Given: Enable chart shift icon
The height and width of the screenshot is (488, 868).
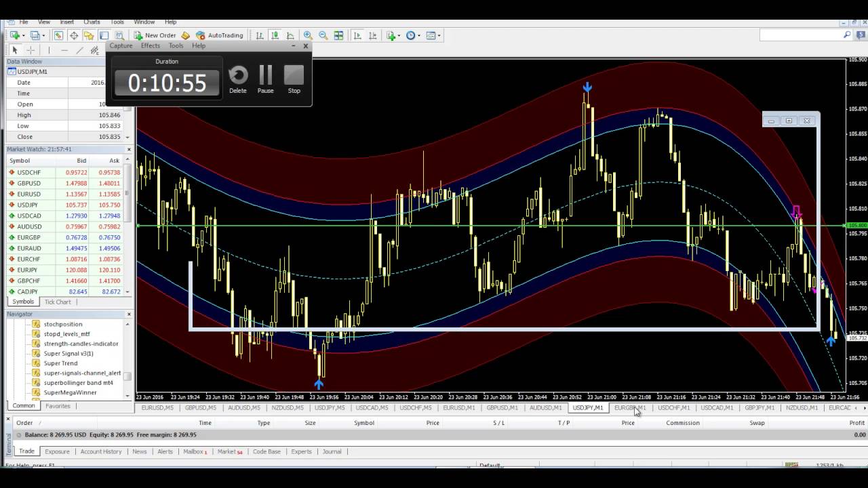Looking at the screenshot, I should pyautogui.click(x=372, y=35).
